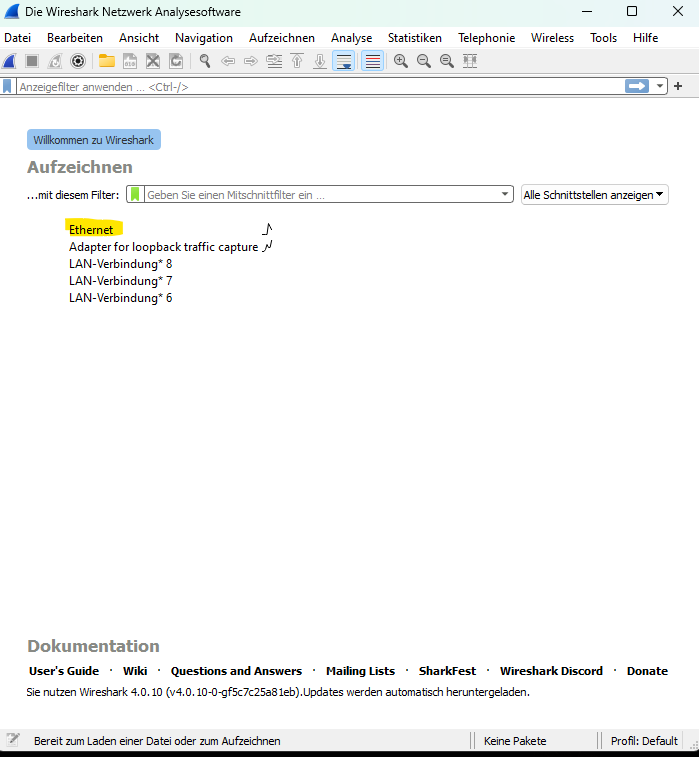Open the Hilfe menu
Viewport: 699px width, 757px height.
coord(645,38)
